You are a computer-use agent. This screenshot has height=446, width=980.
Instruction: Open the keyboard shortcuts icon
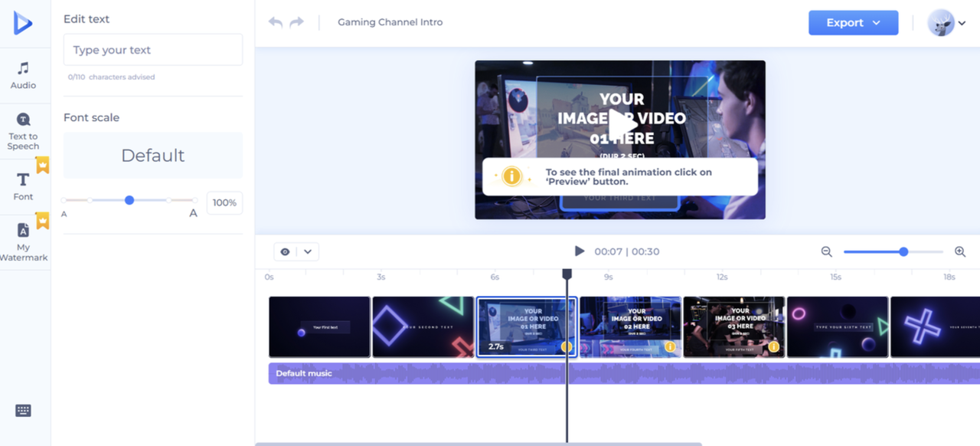(x=23, y=411)
